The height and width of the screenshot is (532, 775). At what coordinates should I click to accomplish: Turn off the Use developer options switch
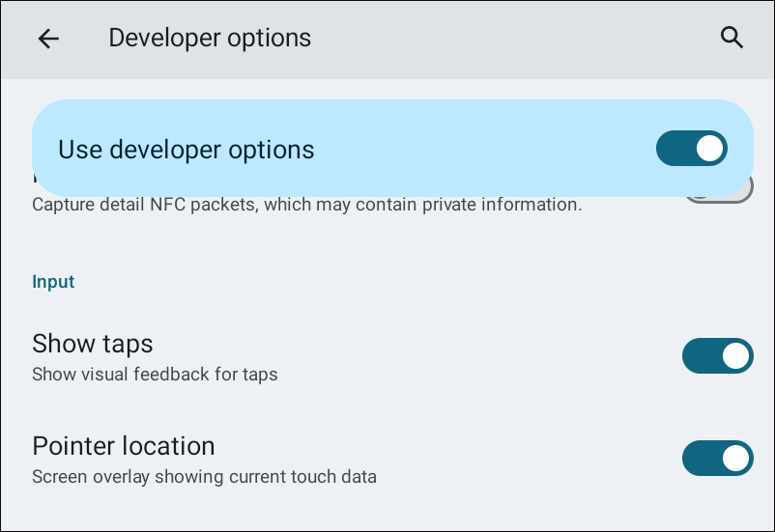(691, 149)
